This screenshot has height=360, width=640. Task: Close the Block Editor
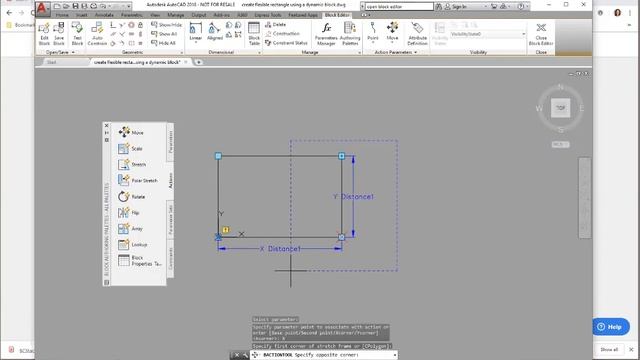(541, 34)
